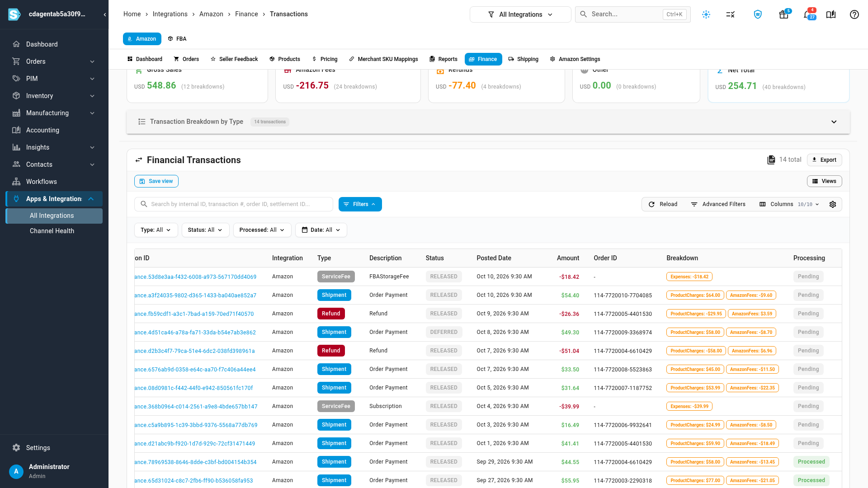This screenshot has width=868, height=488.
Task: Open the Processed: All filter dropdown
Action: 262,230
